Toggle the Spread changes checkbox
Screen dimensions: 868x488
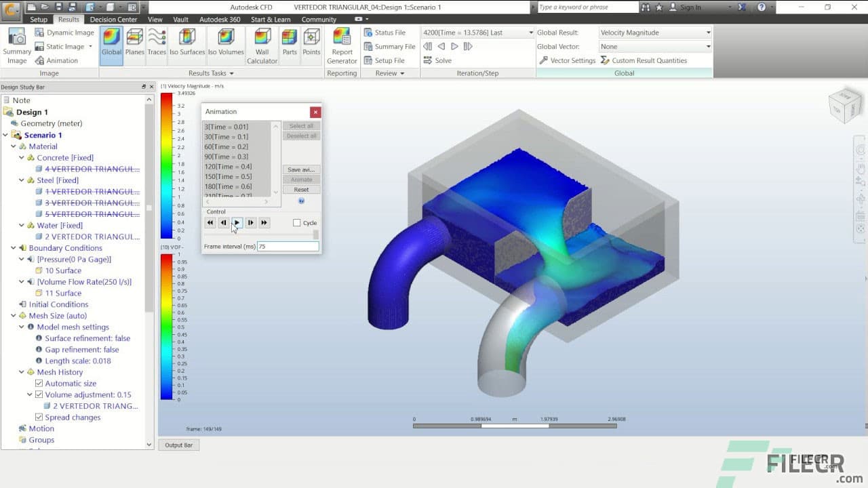(x=39, y=417)
